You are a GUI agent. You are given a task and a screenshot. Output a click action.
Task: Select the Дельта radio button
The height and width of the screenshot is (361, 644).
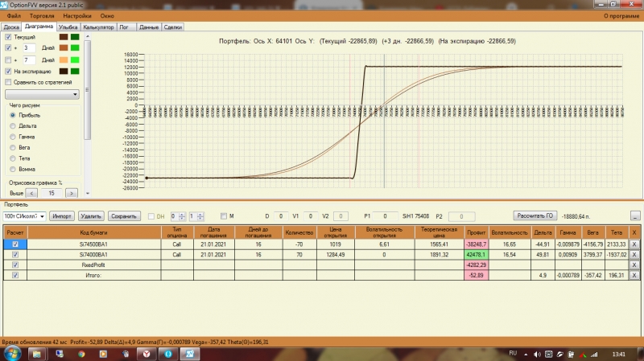13,126
